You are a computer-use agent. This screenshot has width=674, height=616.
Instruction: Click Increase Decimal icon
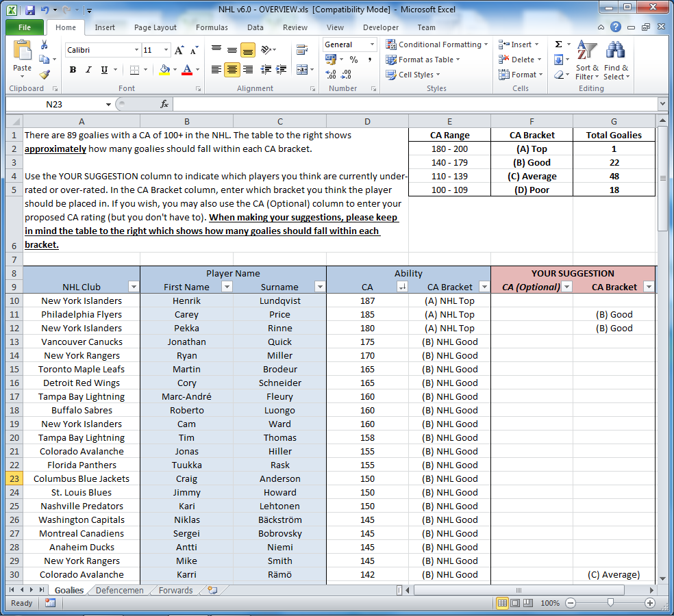point(331,75)
